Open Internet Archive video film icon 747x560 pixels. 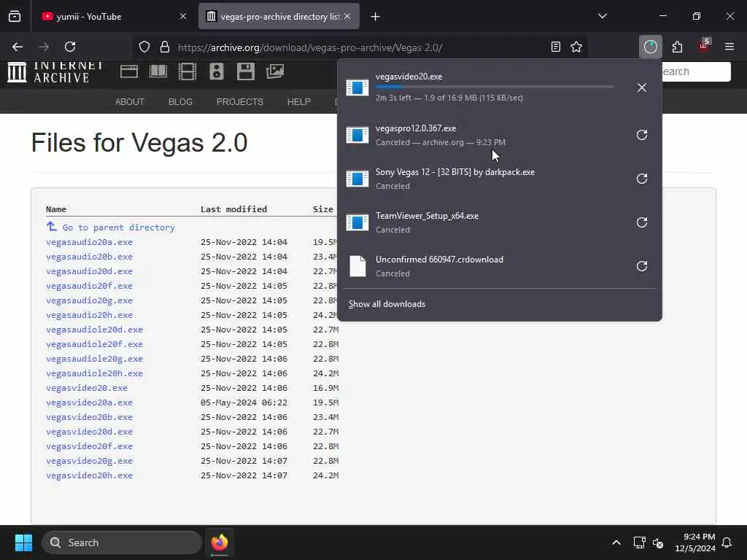(187, 71)
